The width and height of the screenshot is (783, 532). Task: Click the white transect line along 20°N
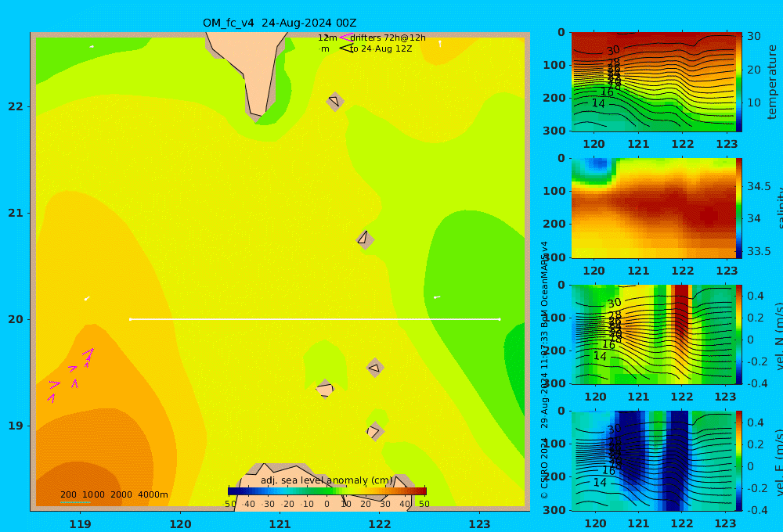pyautogui.click(x=315, y=319)
